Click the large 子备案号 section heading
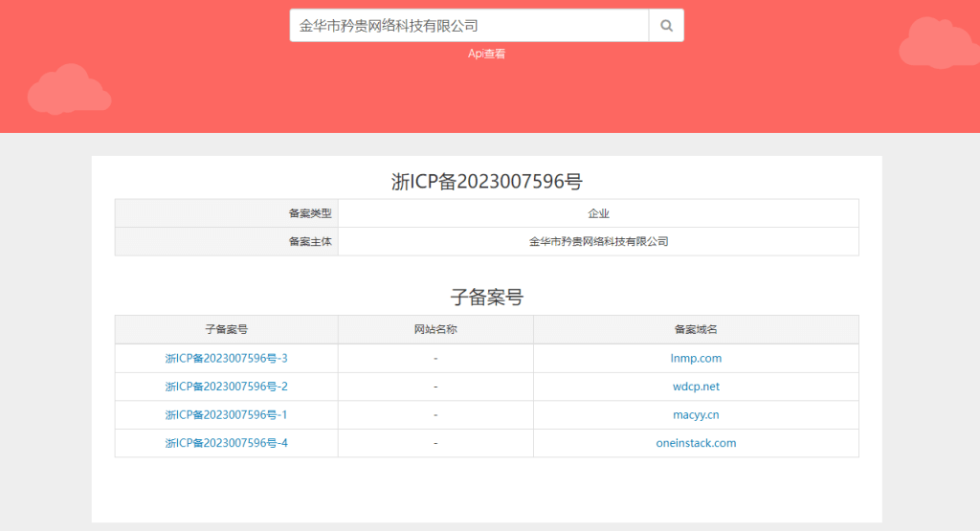 click(x=486, y=297)
